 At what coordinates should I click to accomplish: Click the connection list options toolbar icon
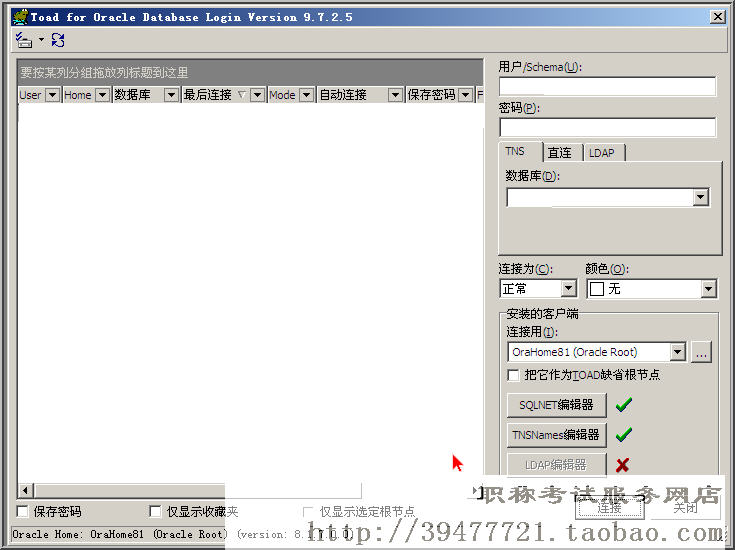tap(23, 40)
